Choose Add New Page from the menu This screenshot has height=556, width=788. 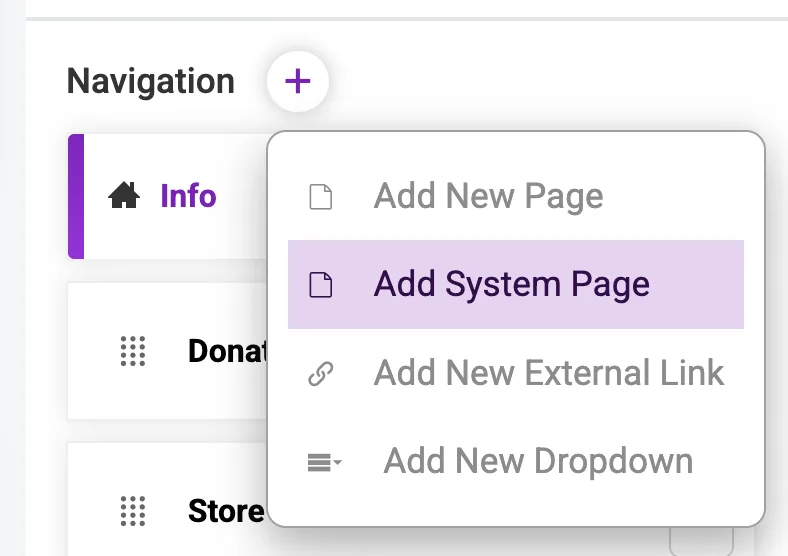pos(488,197)
